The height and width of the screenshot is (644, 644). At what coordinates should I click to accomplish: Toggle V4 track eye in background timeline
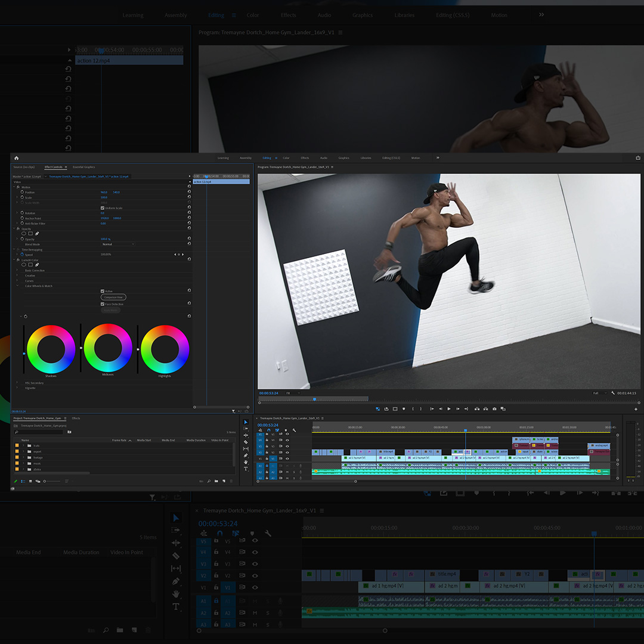point(255,552)
